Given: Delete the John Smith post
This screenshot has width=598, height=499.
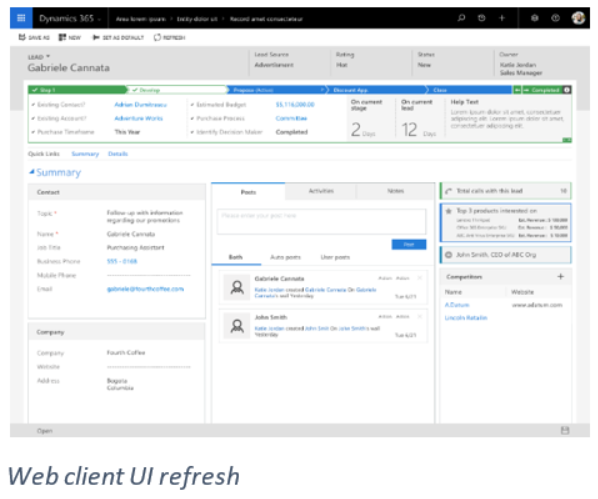Looking at the screenshot, I should pos(420,317).
